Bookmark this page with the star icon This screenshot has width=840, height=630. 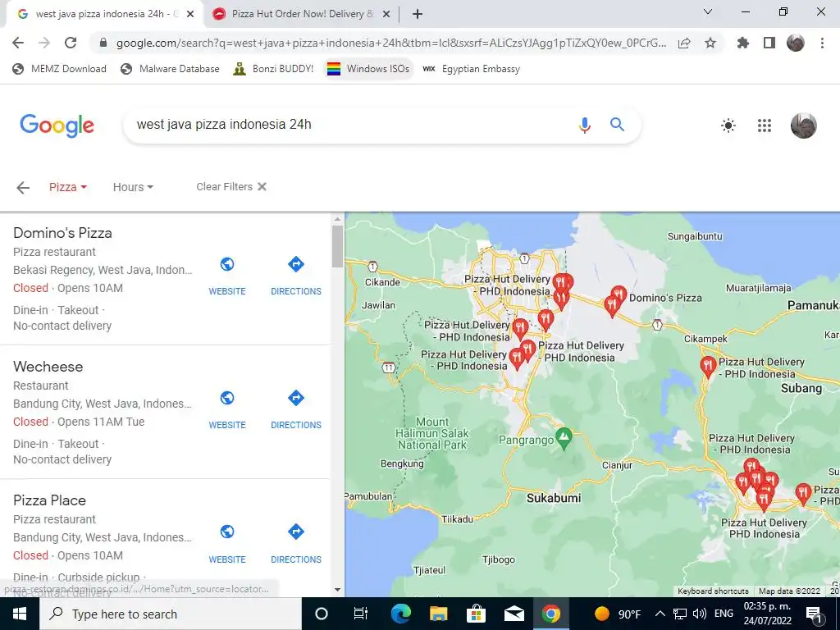click(x=710, y=43)
